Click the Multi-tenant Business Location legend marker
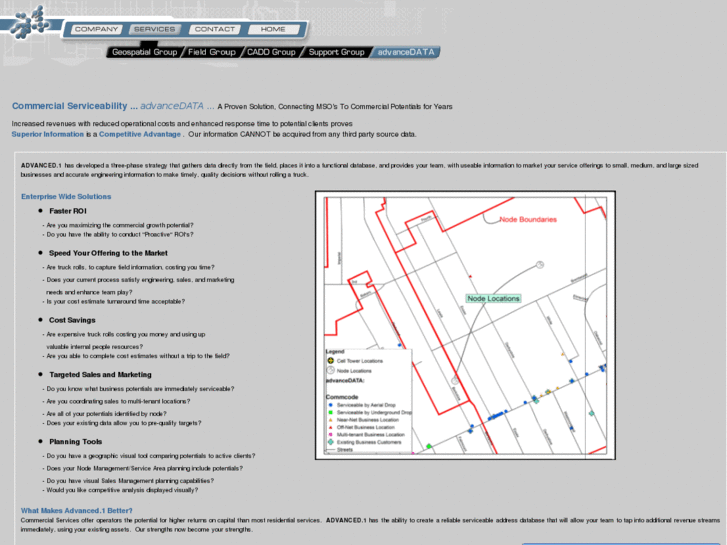Viewport: 727px width, 545px height. pos(331,435)
